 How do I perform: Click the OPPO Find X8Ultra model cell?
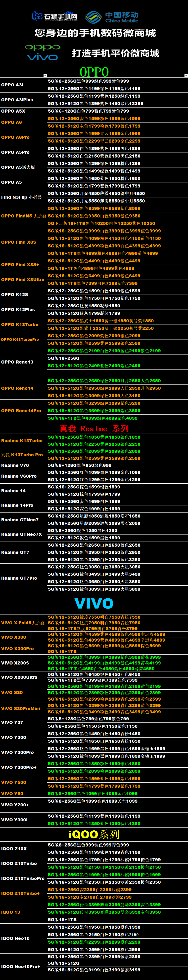click(23, 280)
